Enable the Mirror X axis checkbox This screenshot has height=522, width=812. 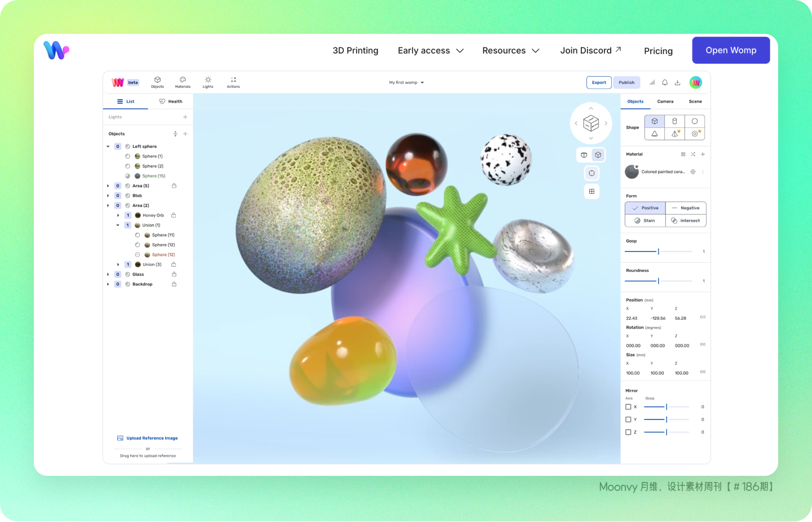coord(628,407)
